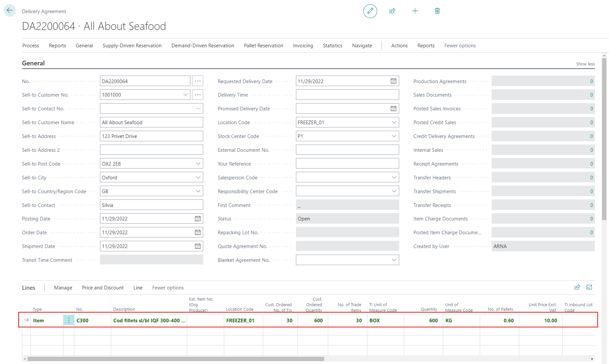The width and height of the screenshot is (609, 364).
Task: Expand Lines section to full view icon
Action: [589, 287]
